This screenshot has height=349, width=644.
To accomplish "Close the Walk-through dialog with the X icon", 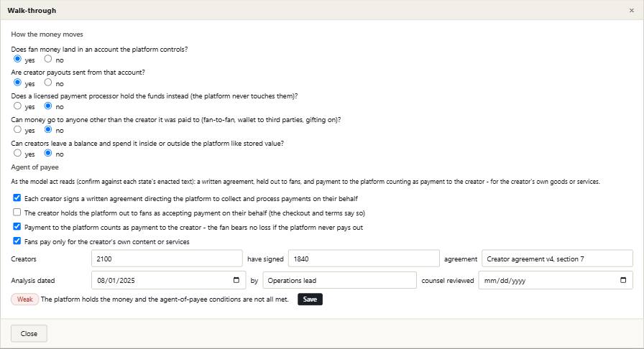I will (632, 11).
